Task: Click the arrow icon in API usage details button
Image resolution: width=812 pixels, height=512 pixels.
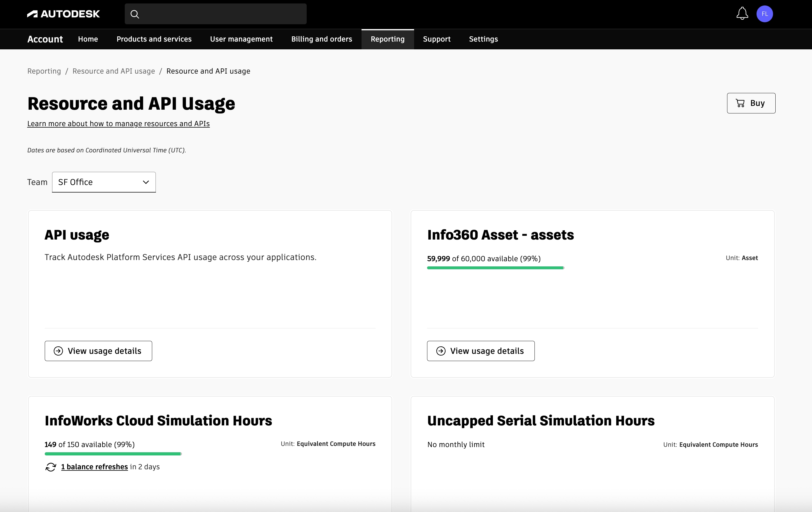Action: (58, 351)
